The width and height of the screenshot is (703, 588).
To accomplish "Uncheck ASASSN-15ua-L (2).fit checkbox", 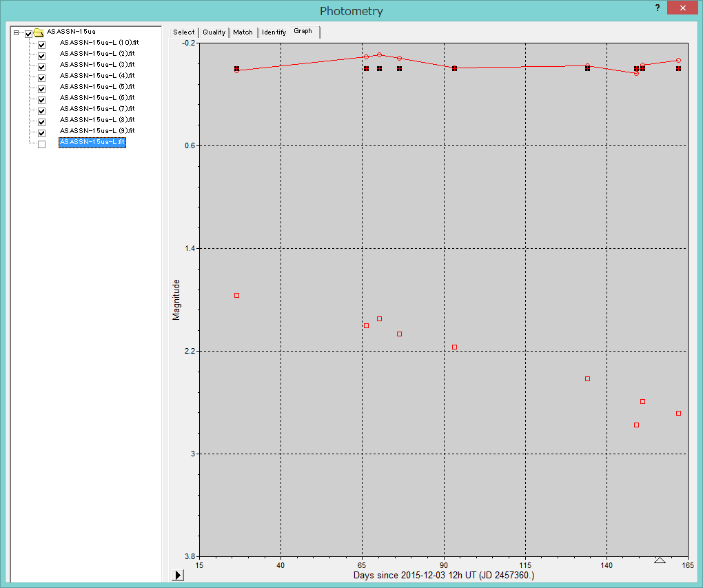I will (41, 56).
